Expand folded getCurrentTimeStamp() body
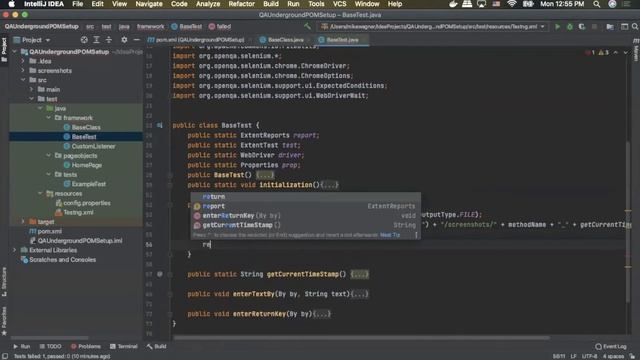This screenshot has width=640, height=360. pyautogui.click(x=359, y=274)
